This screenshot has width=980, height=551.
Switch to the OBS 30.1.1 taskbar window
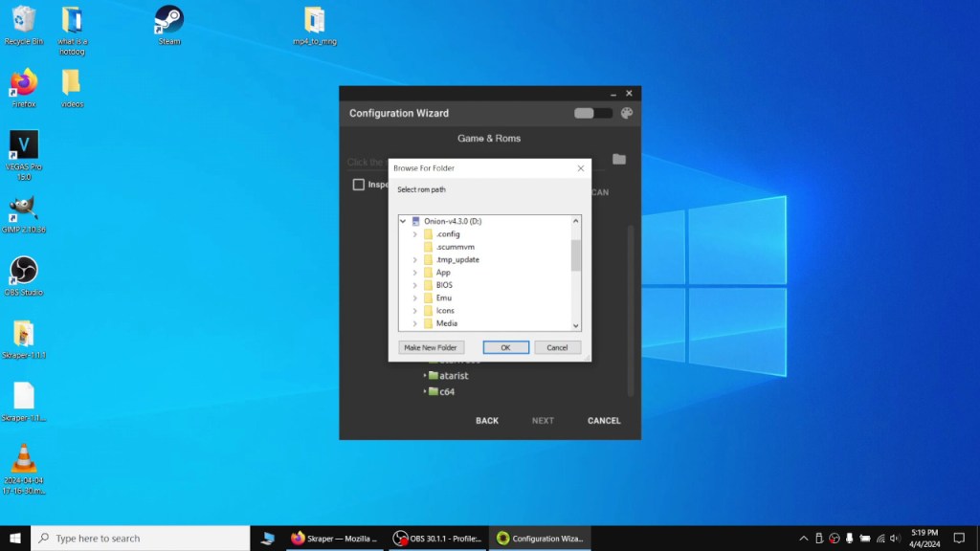435,538
